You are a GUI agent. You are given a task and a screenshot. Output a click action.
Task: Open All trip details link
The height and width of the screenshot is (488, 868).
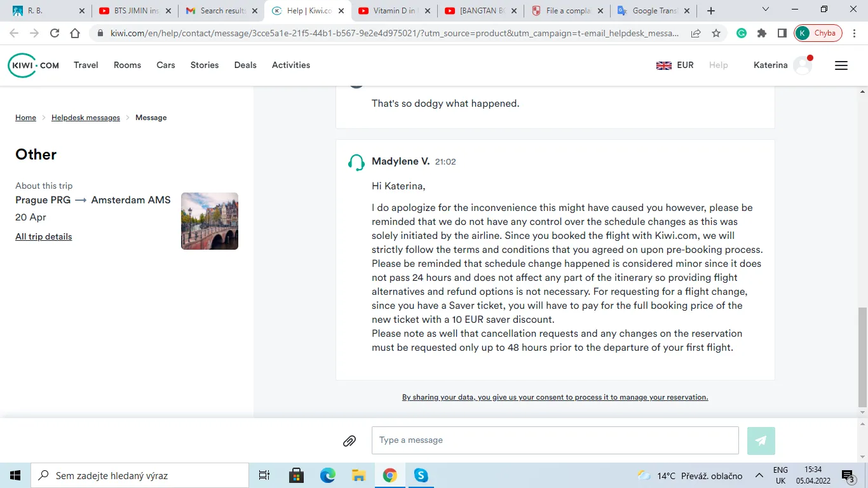[x=44, y=237]
